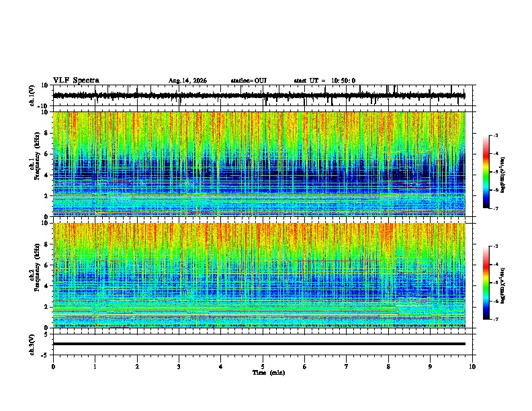Click the ch.1 spectrogram color bar
This screenshot has width=532, height=411.
point(486,172)
